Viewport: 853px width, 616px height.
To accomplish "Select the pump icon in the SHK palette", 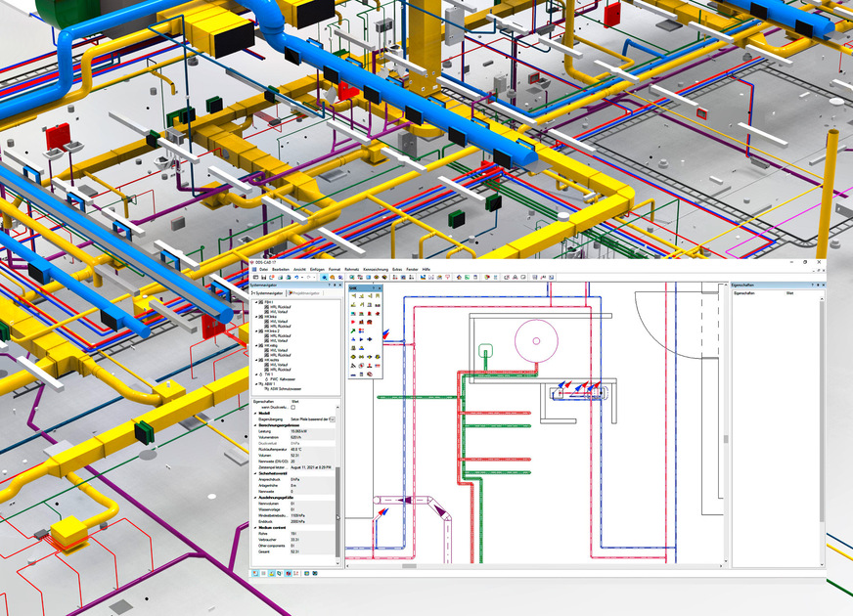I will (x=361, y=366).
